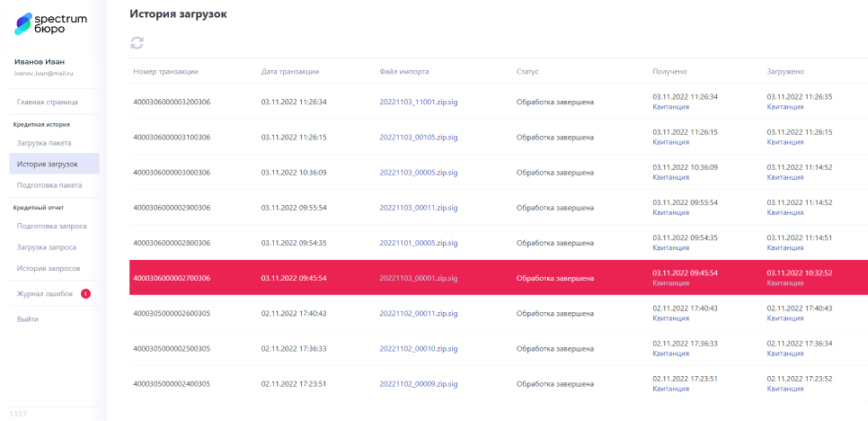Image resolution: width=868 pixels, height=421 pixels.
Task: Open Главная страница in the sidebar
Action: pyautogui.click(x=47, y=102)
